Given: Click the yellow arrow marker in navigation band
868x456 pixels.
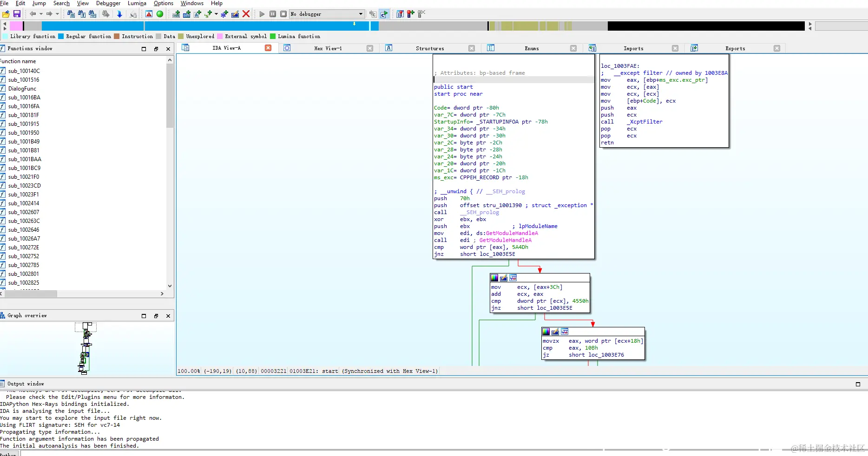Looking at the screenshot, I should click(x=355, y=24).
